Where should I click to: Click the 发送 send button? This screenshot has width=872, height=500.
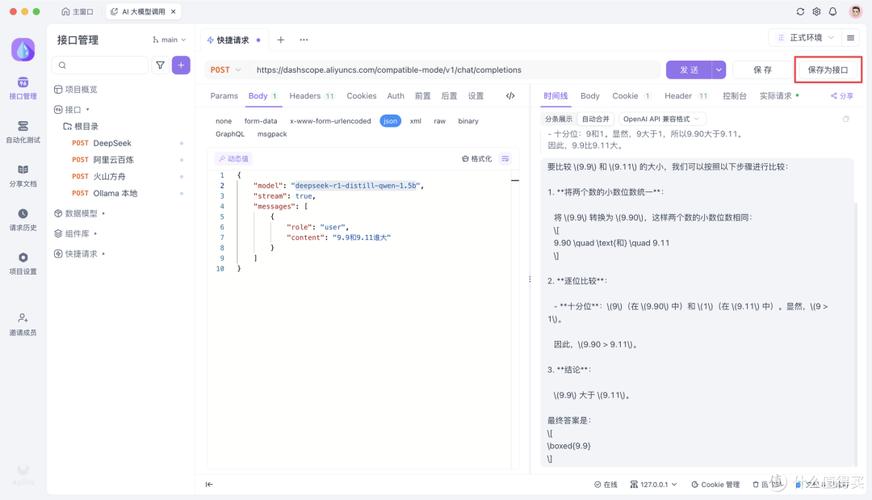(689, 70)
